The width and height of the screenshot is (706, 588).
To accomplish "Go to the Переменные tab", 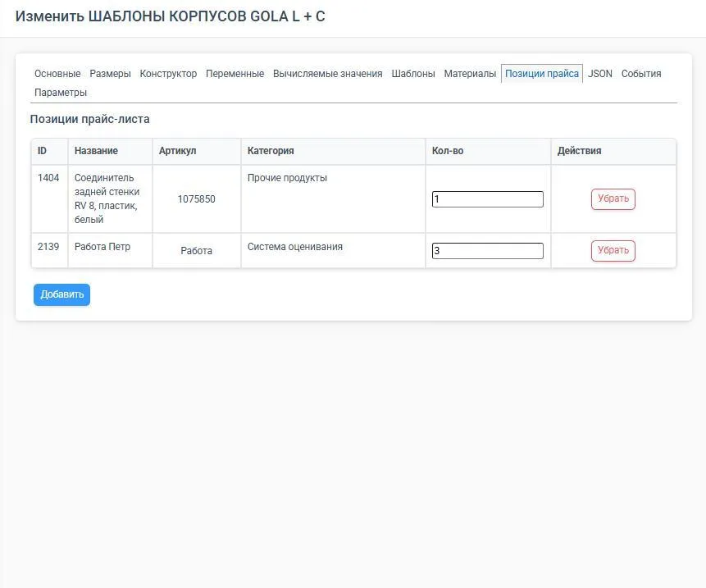I will (x=235, y=73).
